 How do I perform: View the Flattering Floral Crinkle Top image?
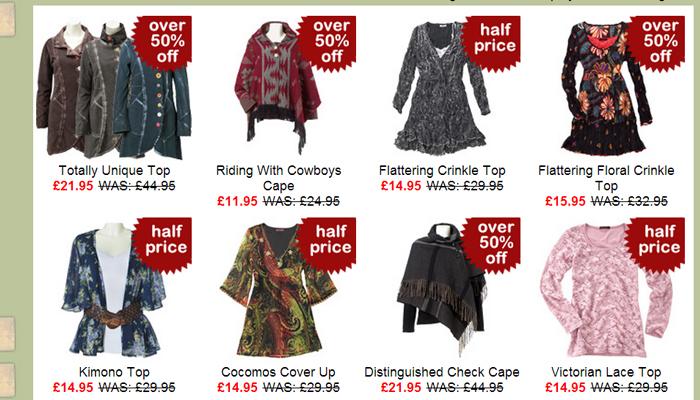[606, 88]
